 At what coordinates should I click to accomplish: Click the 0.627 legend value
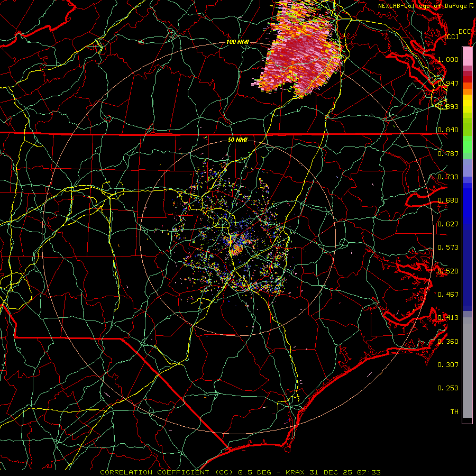[448, 224]
